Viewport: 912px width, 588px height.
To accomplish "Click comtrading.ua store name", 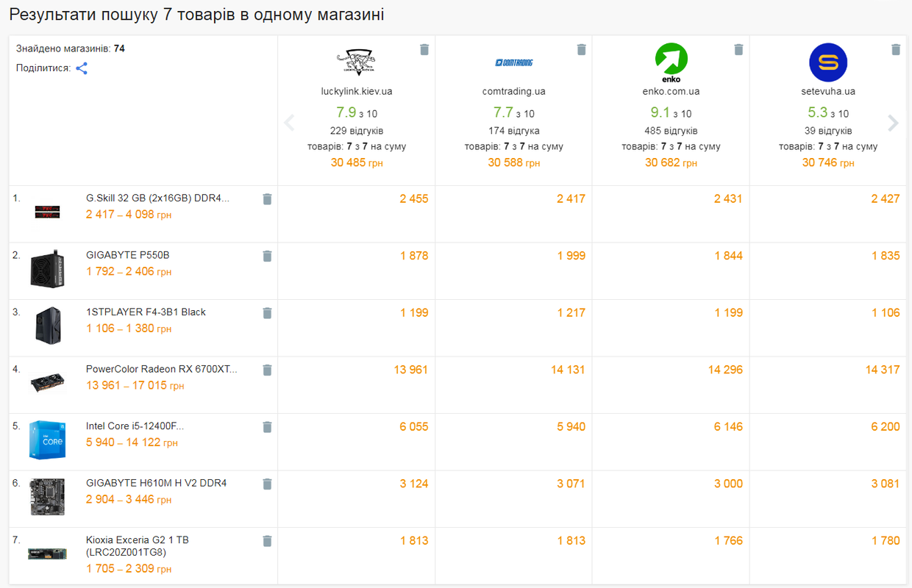I will (514, 92).
